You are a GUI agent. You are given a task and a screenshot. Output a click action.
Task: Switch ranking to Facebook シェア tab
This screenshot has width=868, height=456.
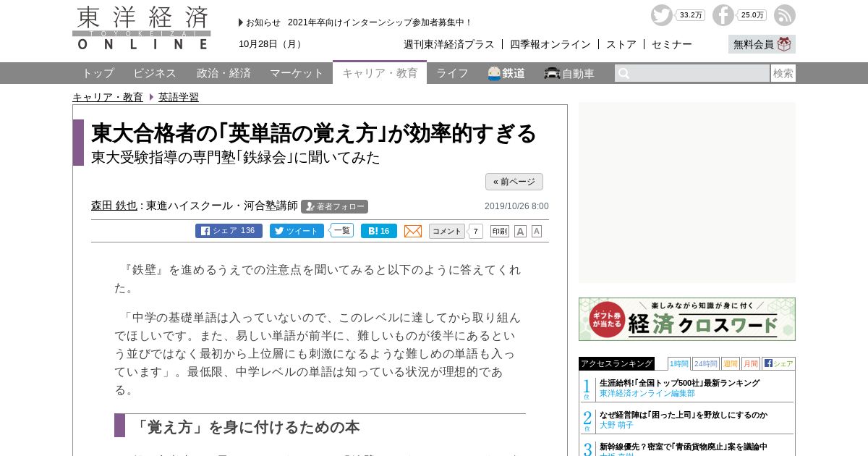(778, 363)
